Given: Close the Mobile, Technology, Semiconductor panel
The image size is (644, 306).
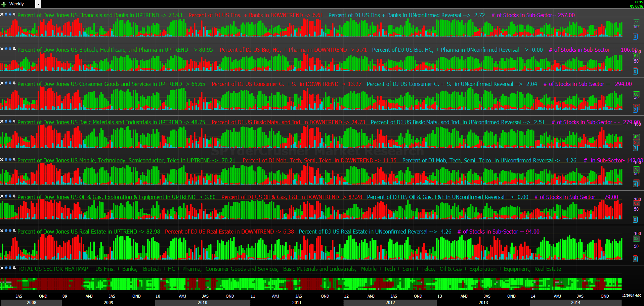Looking at the screenshot, I should coord(2,160).
